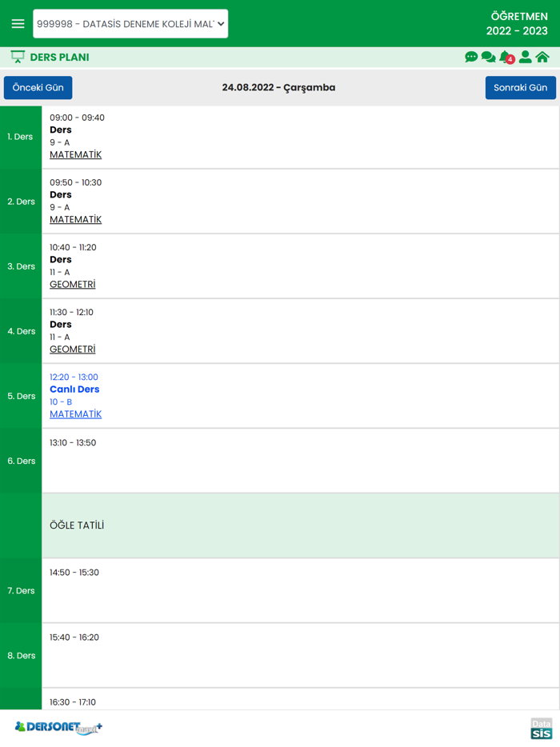Click the 13:10 - 13:50 time slot
Image resolution: width=560 pixels, height=747 pixels.
[73, 442]
